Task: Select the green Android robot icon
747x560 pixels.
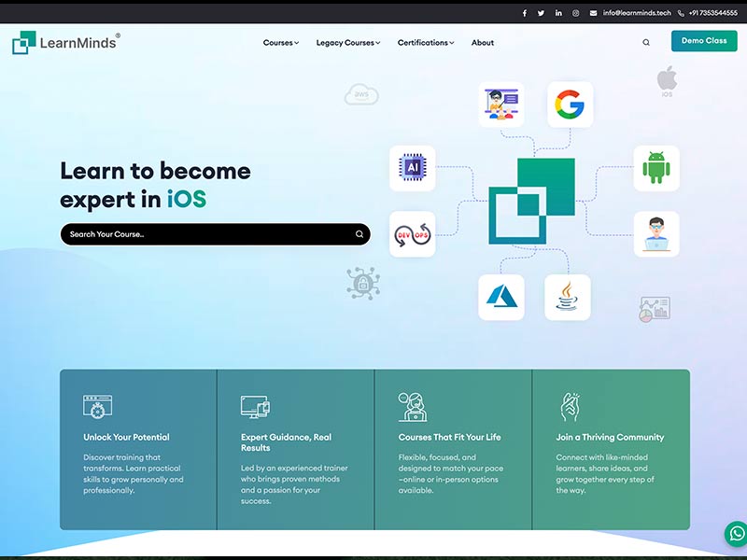Action: tap(656, 169)
